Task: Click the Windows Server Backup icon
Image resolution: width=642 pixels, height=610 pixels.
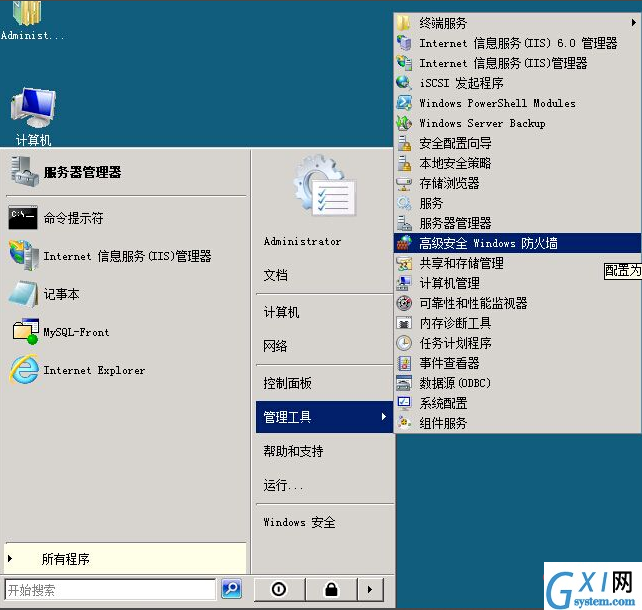Action: point(404,123)
